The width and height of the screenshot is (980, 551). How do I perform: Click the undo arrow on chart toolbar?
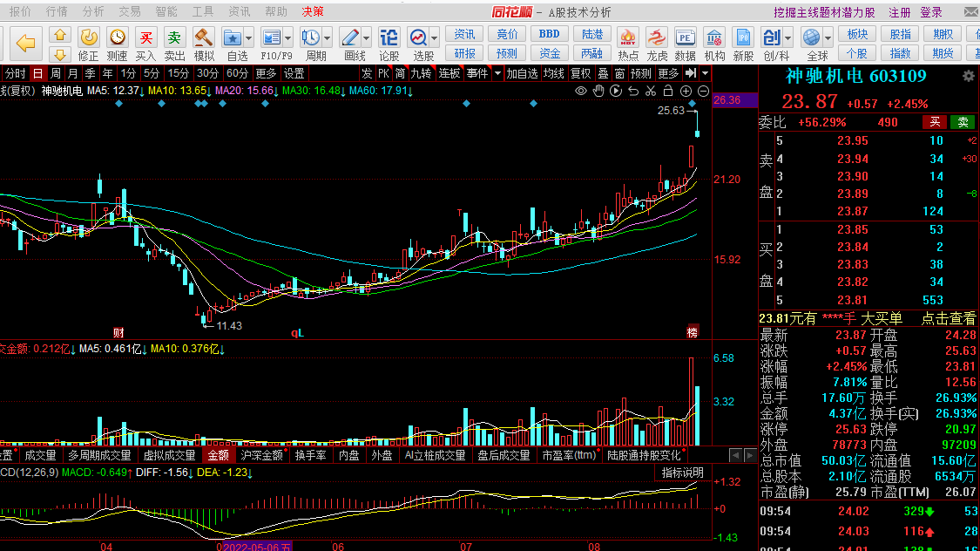633,92
